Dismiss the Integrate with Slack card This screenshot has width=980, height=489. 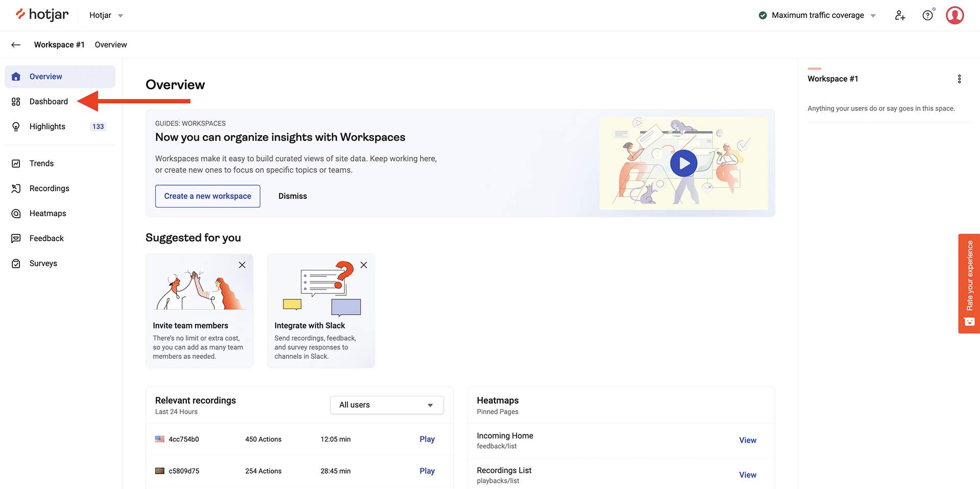[363, 265]
